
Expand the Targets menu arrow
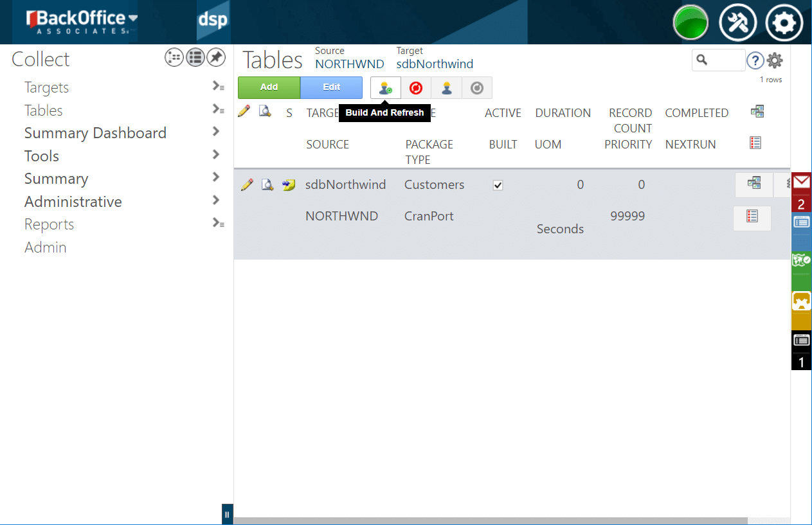coord(218,87)
